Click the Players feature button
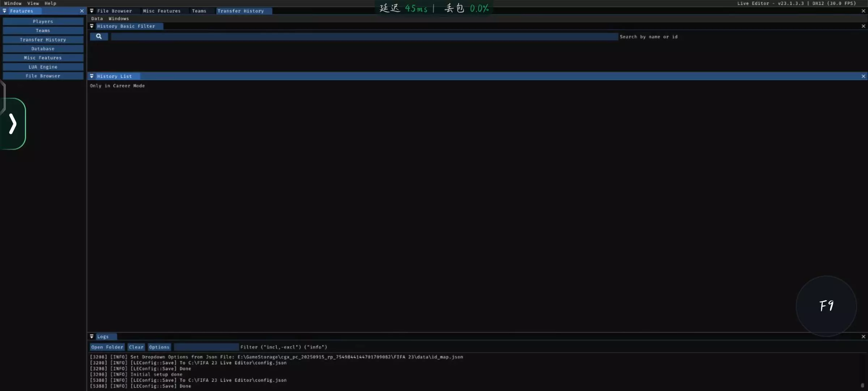The height and width of the screenshot is (391, 868). click(43, 21)
